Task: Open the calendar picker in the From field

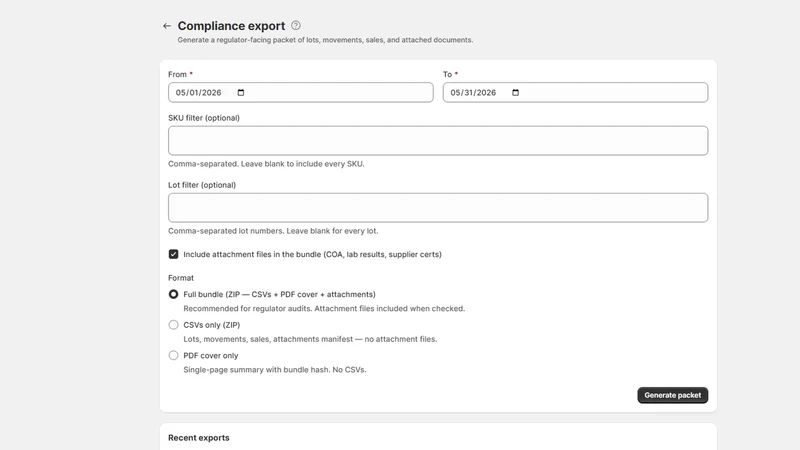Action: click(x=241, y=92)
